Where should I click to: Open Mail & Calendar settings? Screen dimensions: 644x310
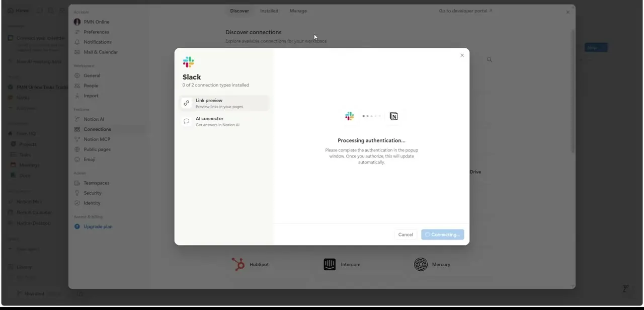109,52
